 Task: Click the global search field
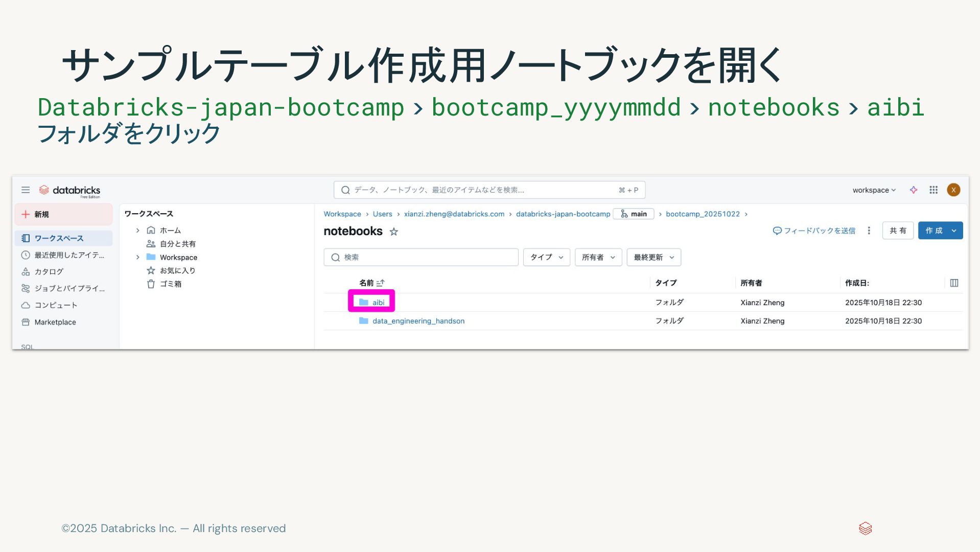(x=489, y=190)
